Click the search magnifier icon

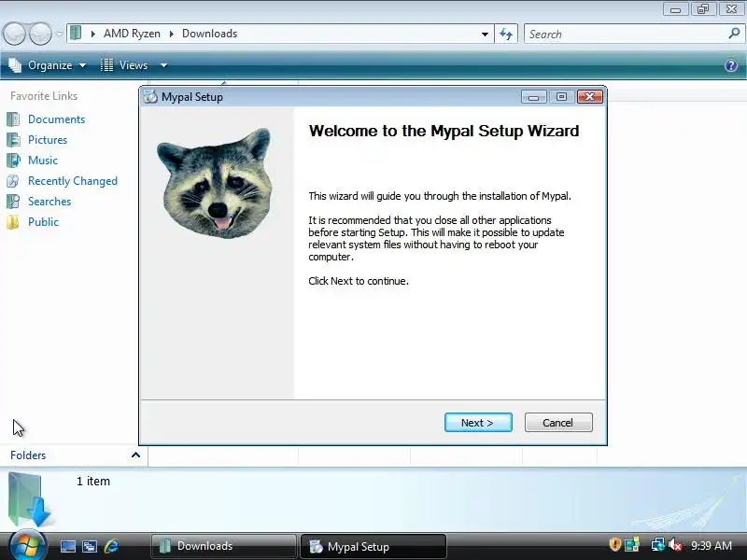tap(734, 34)
